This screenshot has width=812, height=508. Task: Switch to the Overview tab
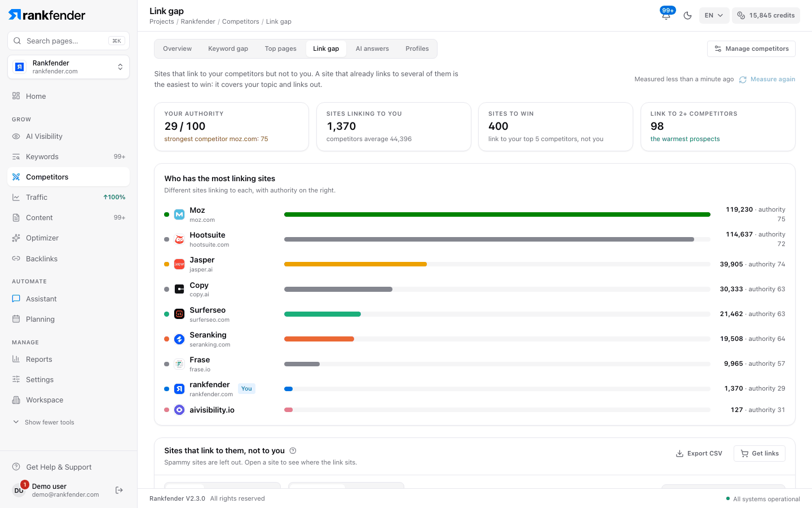pos(177,49)
